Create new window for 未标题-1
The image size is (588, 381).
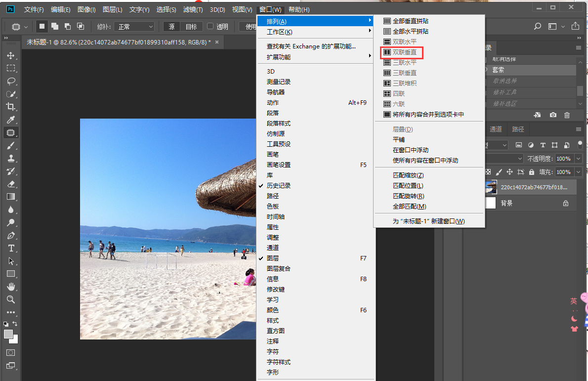[428, 221]
